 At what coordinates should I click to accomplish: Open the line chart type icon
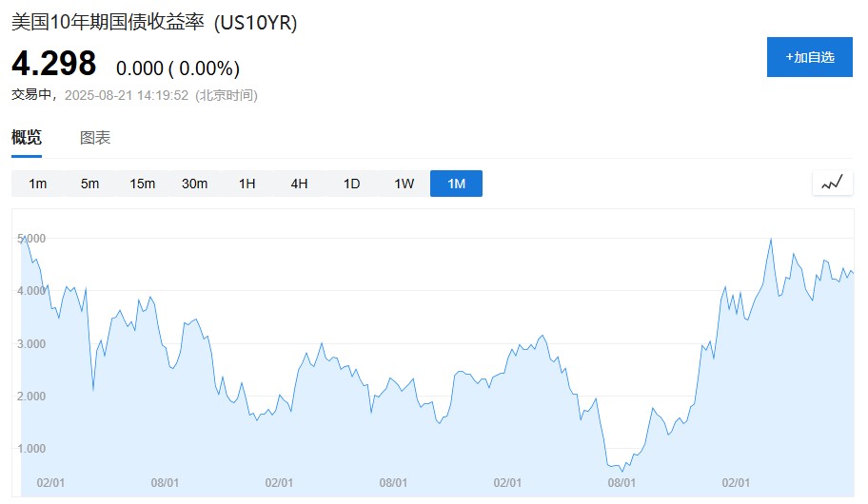[x=832, y=184]
